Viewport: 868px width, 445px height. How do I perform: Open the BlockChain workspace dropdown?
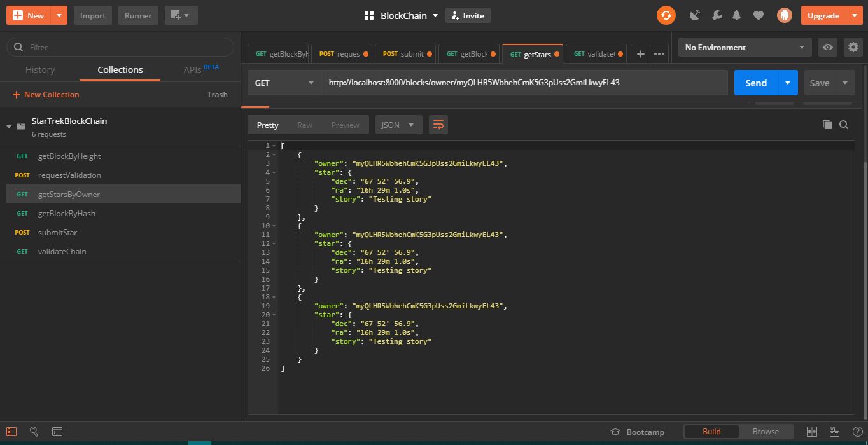[x=435, y=15]
